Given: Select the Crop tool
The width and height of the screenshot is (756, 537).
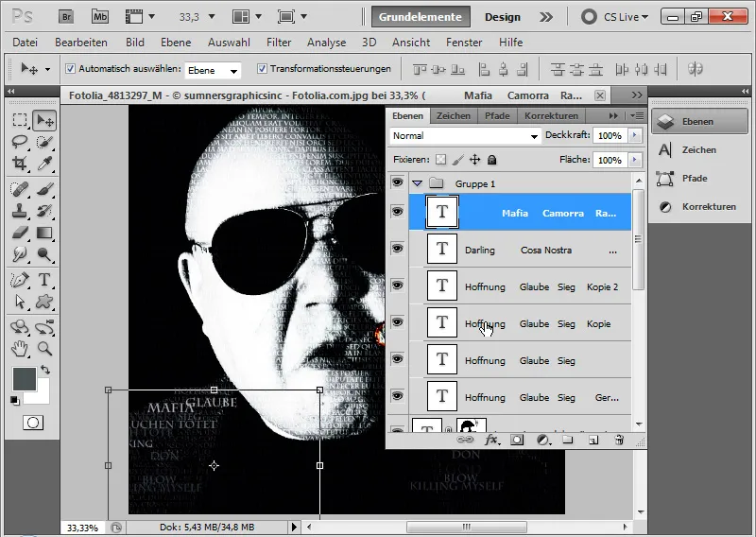Looking at the screenshot, I should coord(20,164).
